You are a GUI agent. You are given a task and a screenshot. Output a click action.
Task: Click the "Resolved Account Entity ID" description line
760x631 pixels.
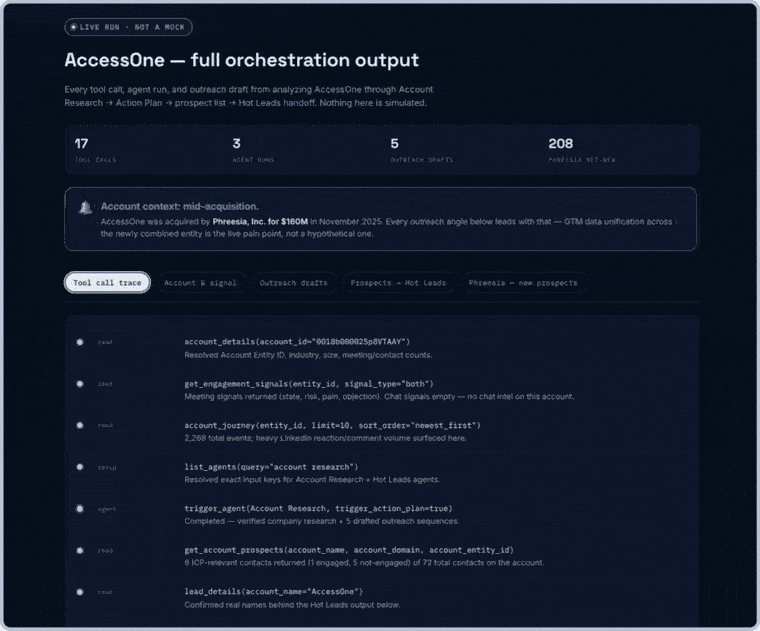coord(308,355)
